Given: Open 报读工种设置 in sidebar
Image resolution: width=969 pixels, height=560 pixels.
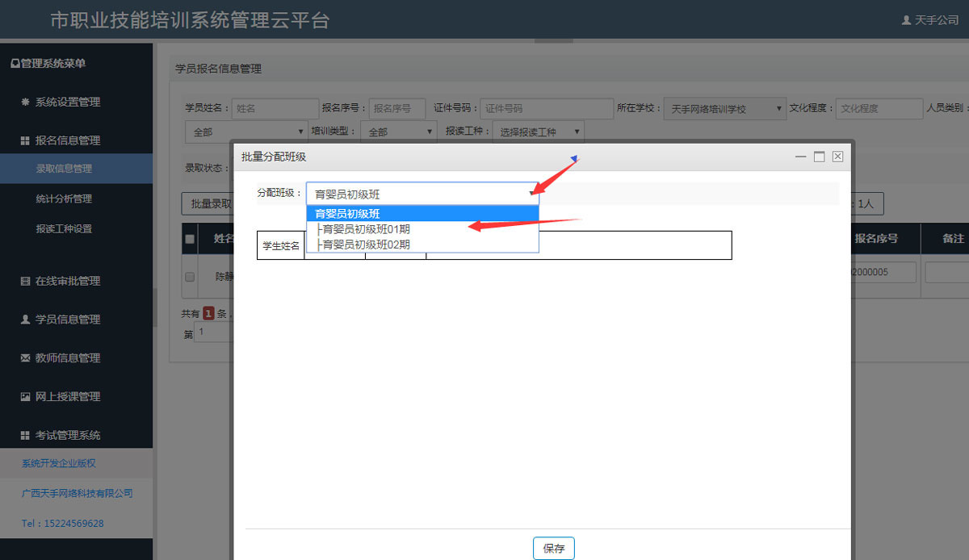Looking at the screenshot, I should click(64, 228).
